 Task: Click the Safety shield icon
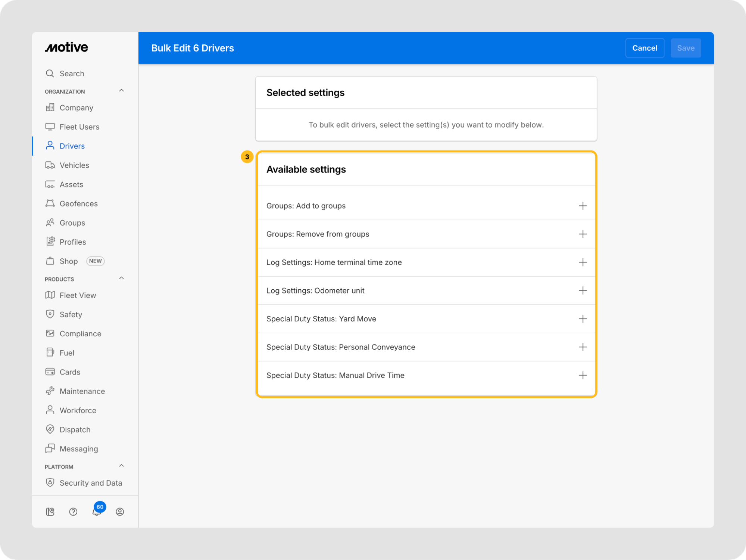tap(50, 314)
